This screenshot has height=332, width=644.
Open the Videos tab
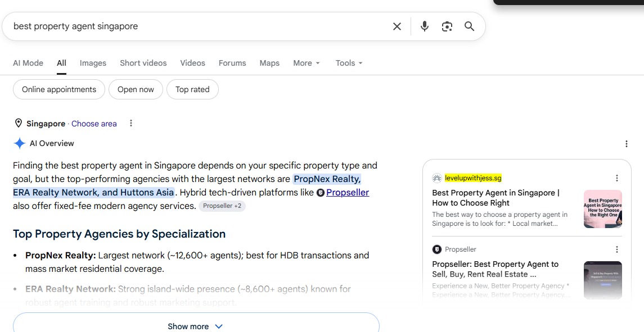click(192, 63)
